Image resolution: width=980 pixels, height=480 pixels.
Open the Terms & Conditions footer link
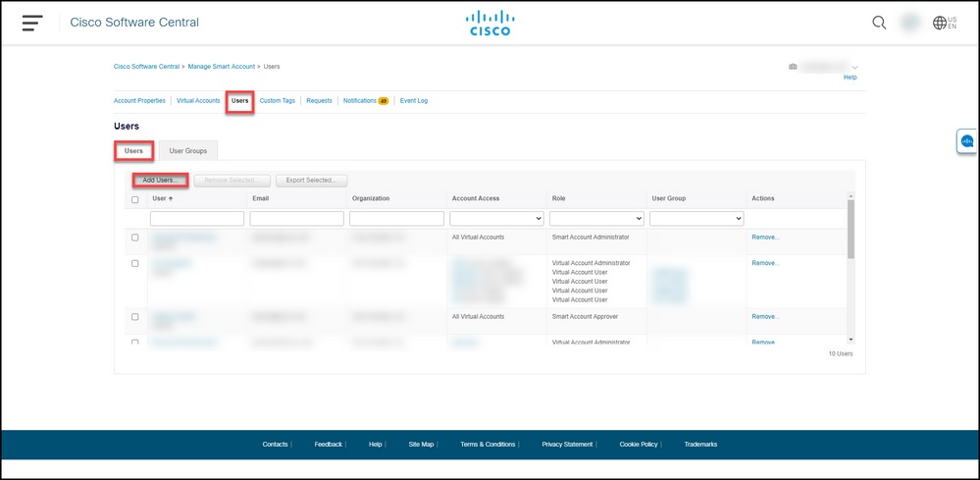pos(488,445)
